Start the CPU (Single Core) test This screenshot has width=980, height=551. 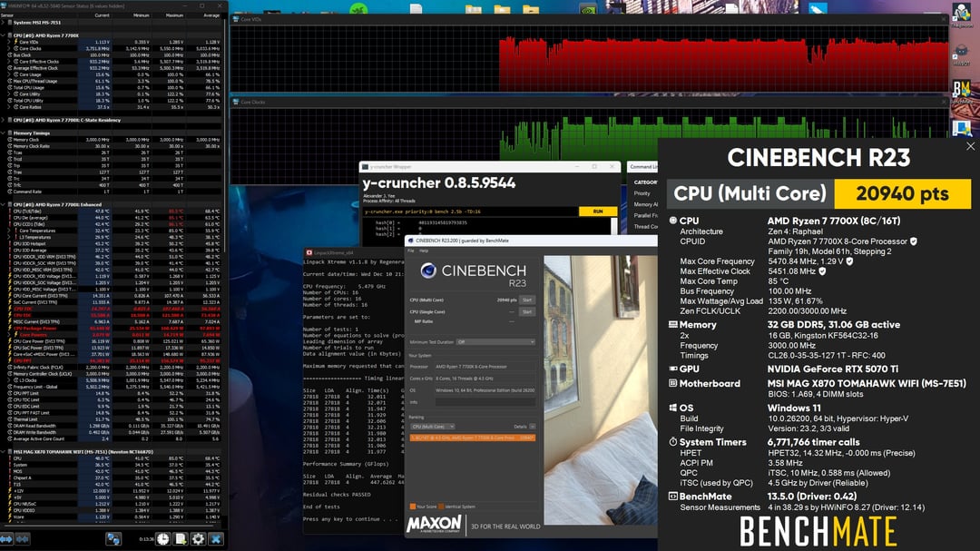[527, 311]
